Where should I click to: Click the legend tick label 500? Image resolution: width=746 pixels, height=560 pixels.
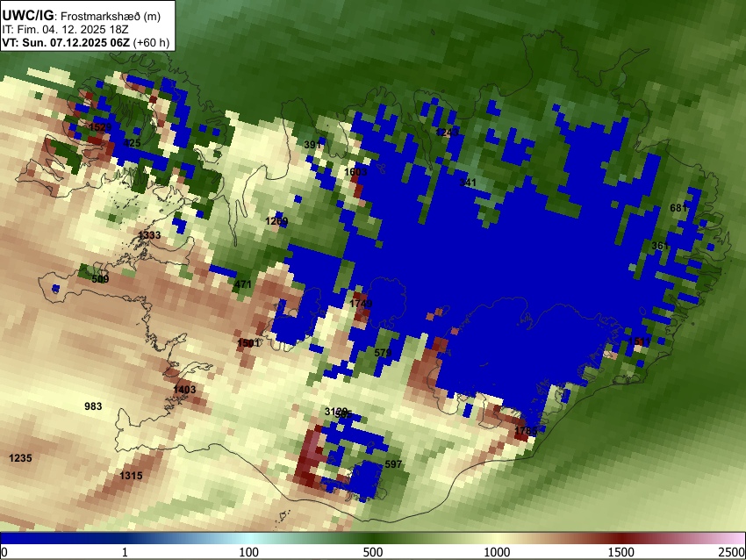373,552
